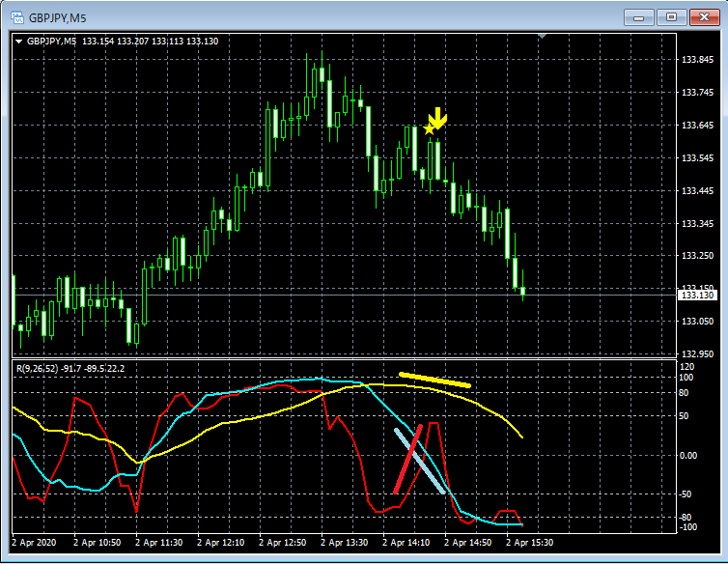Click the chart icon in title bar
This screenshot has width=728, height=564.
17,18
